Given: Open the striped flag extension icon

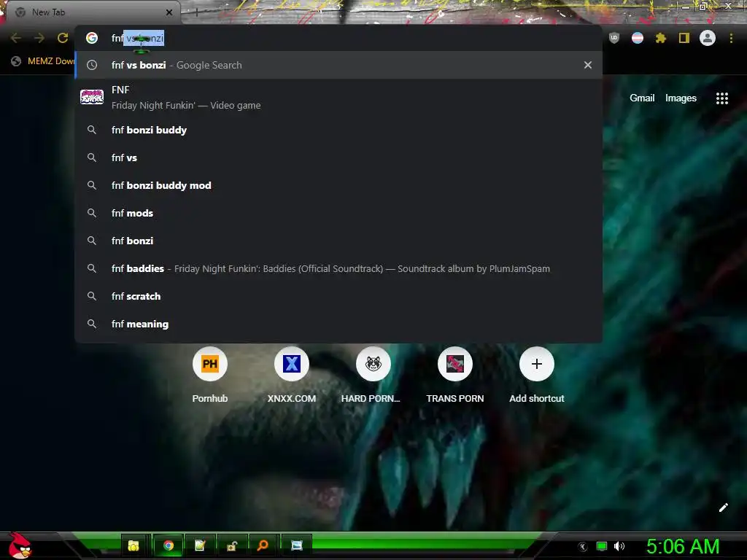Looking at the screenshot, I should point(638,38).
